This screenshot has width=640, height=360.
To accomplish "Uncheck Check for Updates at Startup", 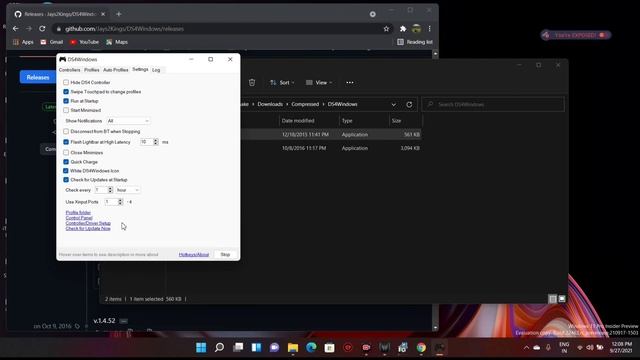I will [x=66, y=180].
